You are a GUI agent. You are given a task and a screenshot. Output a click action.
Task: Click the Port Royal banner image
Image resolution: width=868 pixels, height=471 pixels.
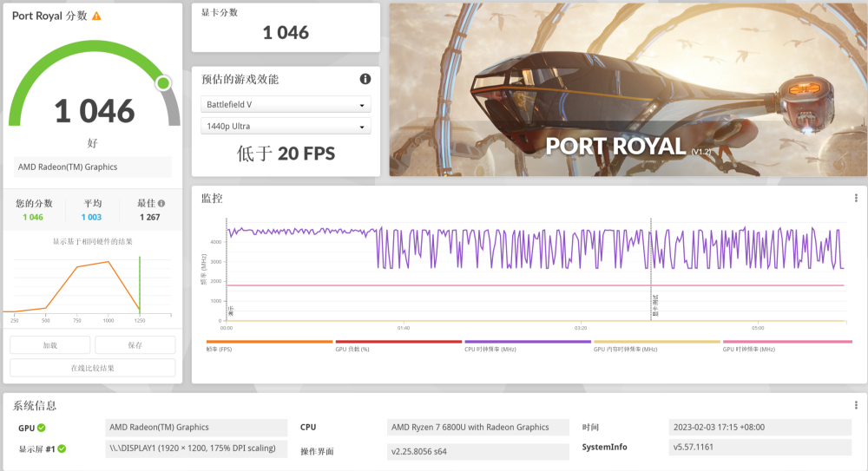pos(627,89)
